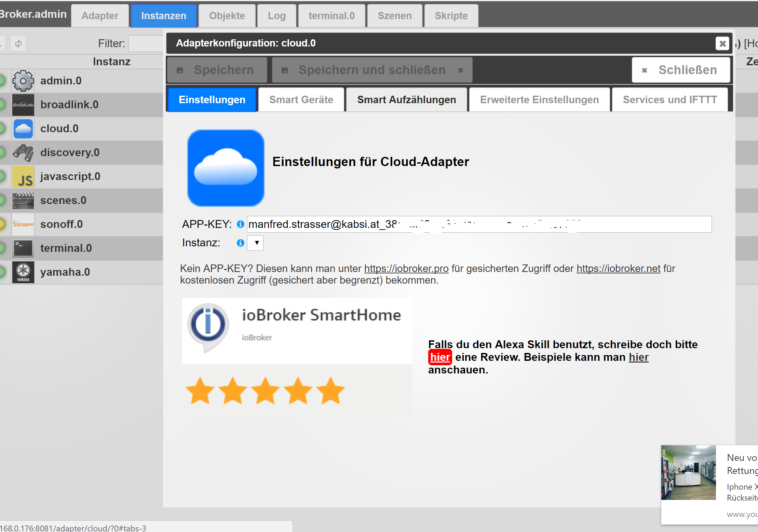
Task: Click the terminal.0 instance icon
Action: (x=23, y=248)
